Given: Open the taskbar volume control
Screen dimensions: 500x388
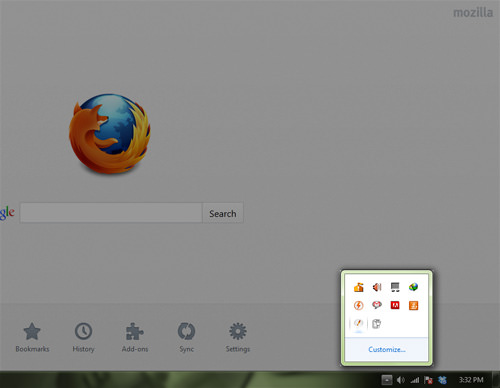Looking at the screenshot, I should tap(401, 380).
